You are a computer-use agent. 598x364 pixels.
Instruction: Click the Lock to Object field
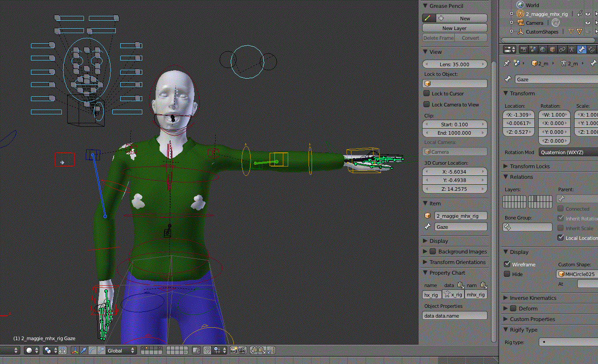pos(455,83)
